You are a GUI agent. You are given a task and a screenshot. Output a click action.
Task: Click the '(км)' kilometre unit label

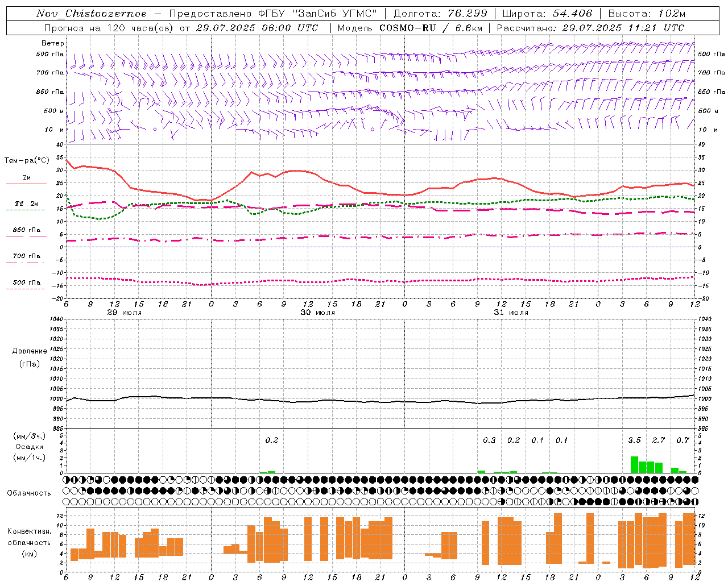[30, 554]
